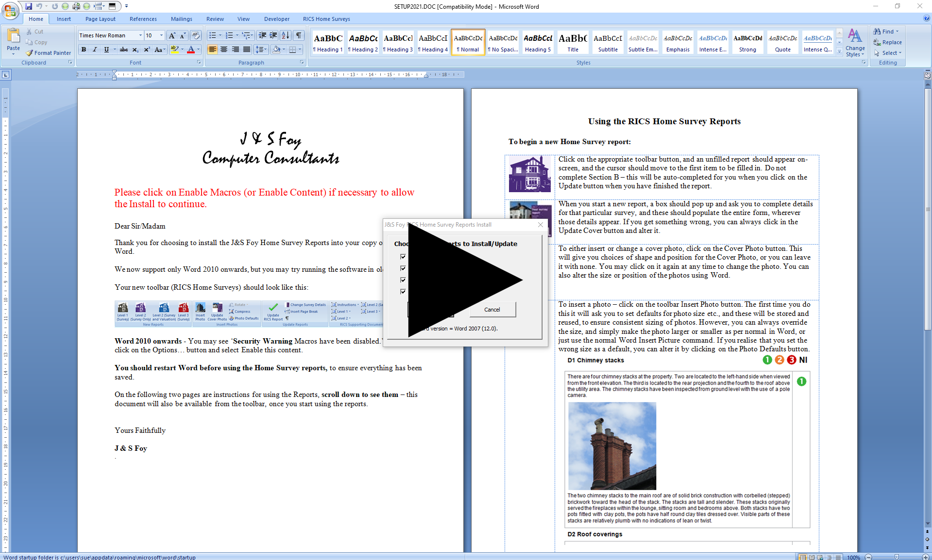Image resolution: width=932 pixels, height=560 pixels.
Task: Toggle left text alignment
Action: [212, 49]
